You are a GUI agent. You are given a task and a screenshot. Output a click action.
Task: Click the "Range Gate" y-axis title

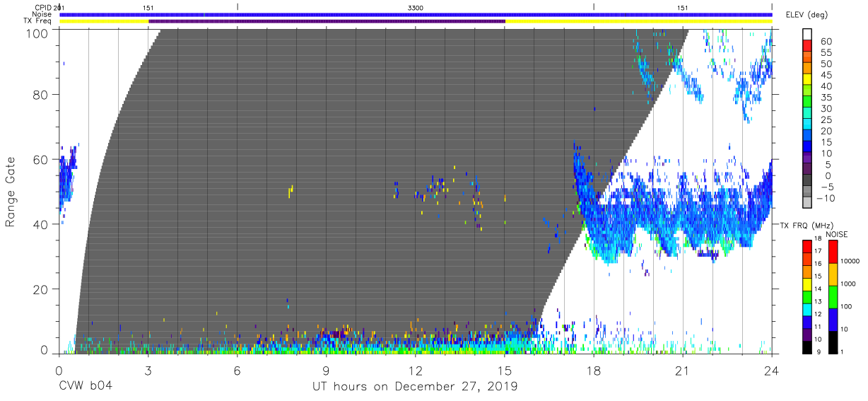pos(11,192)
